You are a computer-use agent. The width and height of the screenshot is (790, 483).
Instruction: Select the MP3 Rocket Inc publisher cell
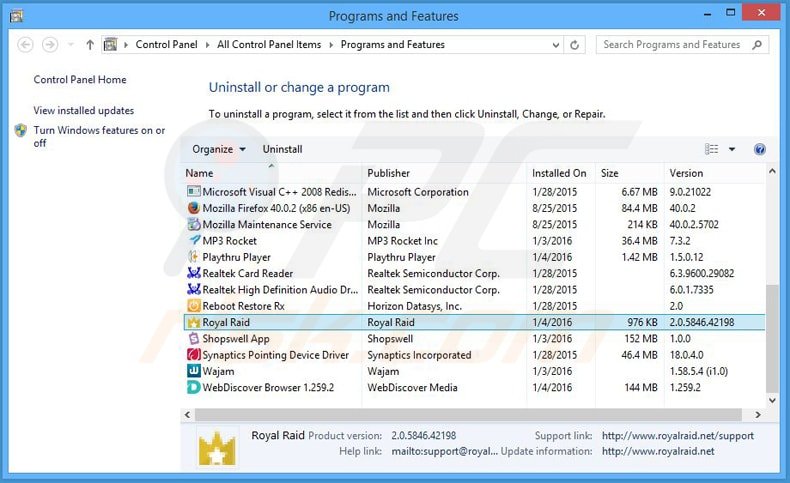point(403,241)
